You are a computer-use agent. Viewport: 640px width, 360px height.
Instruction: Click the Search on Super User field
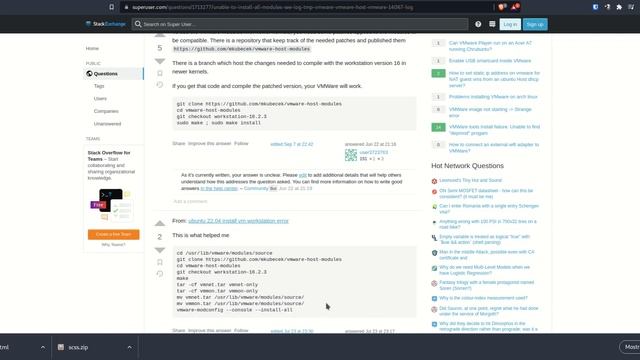(x=300, y=24)
